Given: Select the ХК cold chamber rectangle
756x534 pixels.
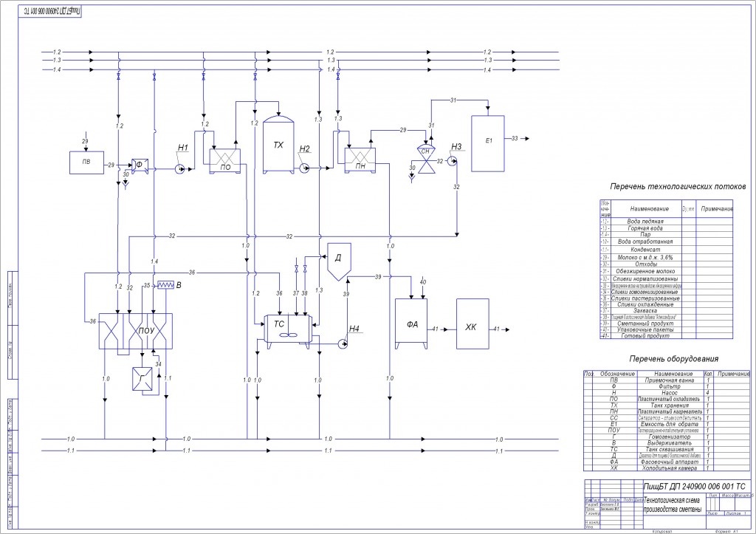Looking at the screenshot, I should point(472,324).
